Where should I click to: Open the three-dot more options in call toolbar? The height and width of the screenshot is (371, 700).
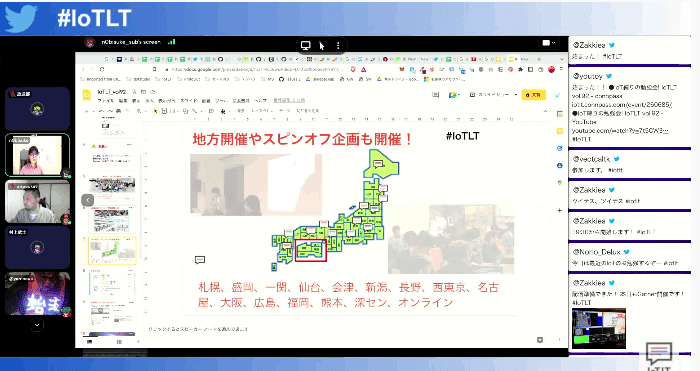point(338,46)
